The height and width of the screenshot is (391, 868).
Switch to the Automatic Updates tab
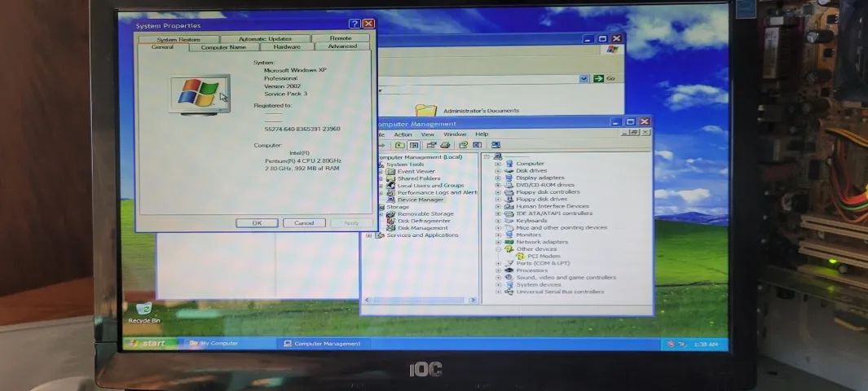point(265,39)
